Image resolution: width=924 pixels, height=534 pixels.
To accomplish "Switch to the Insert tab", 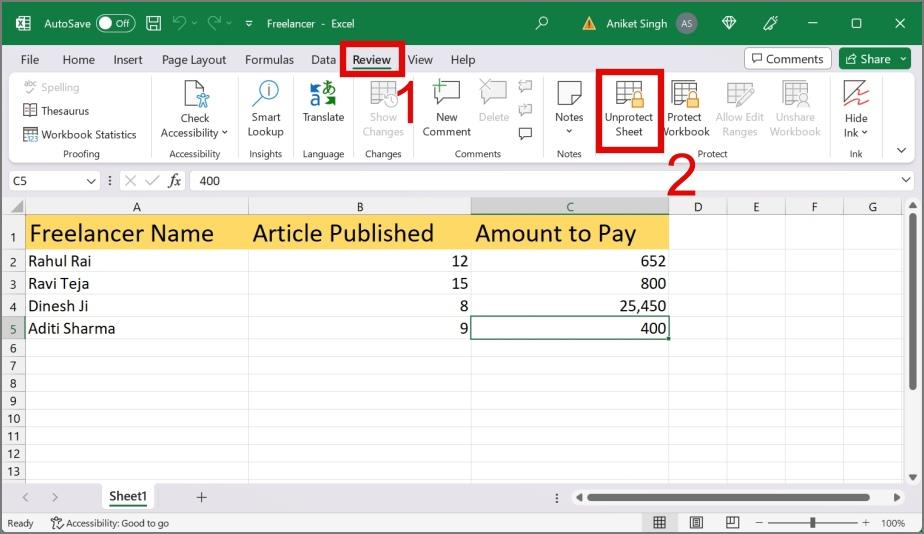I will (x=128, y=60).
